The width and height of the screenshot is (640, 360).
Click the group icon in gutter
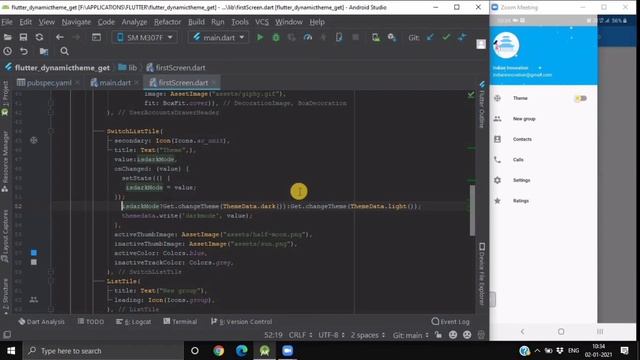click(x=34, y=300)
